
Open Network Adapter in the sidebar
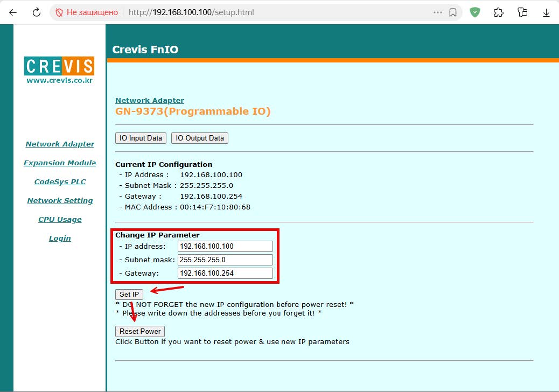coord(60,144)
